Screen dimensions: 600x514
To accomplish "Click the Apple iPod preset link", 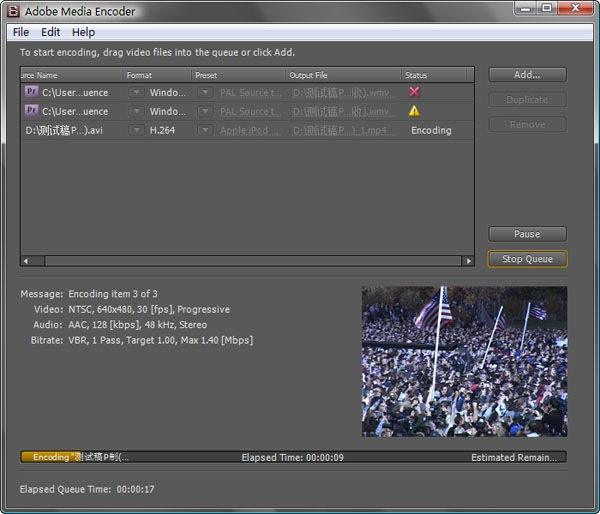I will 250,131.
